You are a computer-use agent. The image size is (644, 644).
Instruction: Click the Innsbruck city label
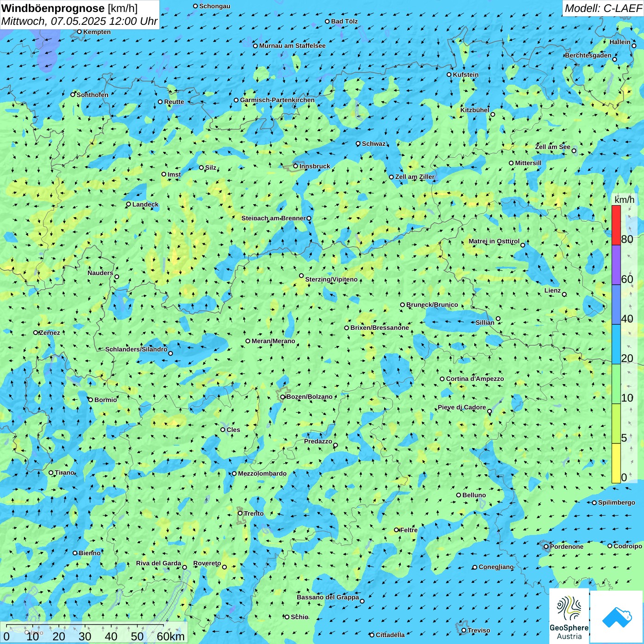pyautogui.click(x=315, y=166)
